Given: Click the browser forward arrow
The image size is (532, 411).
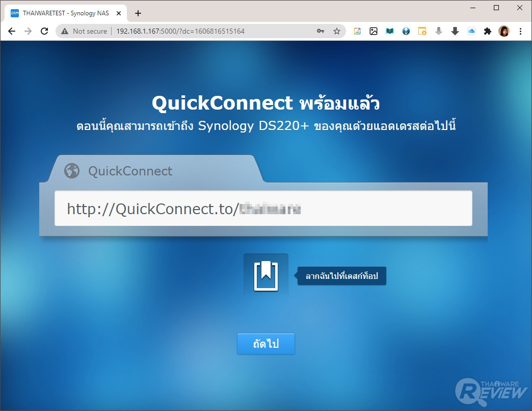Looking at the screenshot, I should pos(28,31).
